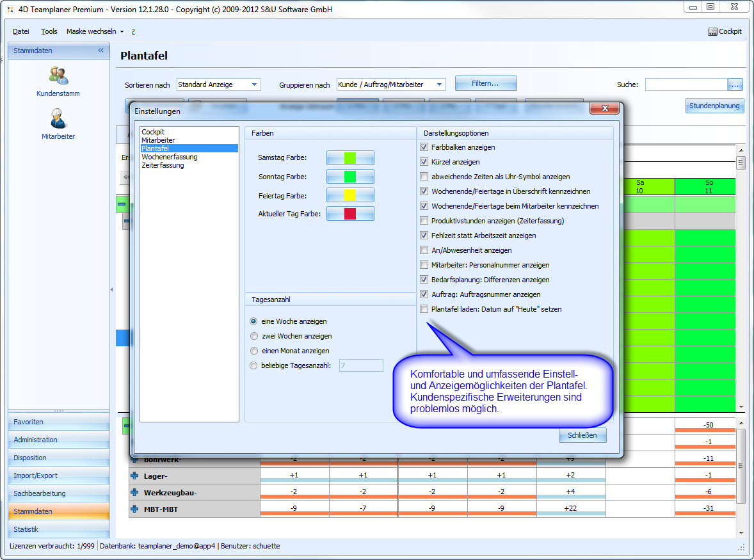This screenshot has width=754, height=560.
Task: Click the search ellipsis button beside Suche
Action: pyautogui.click(x=734, y=84)
